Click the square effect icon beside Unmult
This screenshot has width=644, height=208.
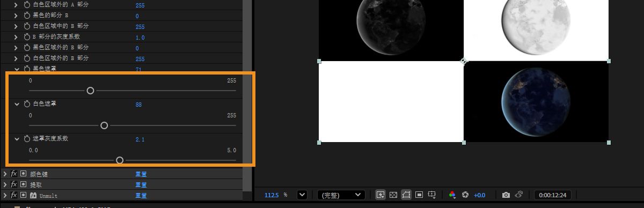click(x=23, y=195)
